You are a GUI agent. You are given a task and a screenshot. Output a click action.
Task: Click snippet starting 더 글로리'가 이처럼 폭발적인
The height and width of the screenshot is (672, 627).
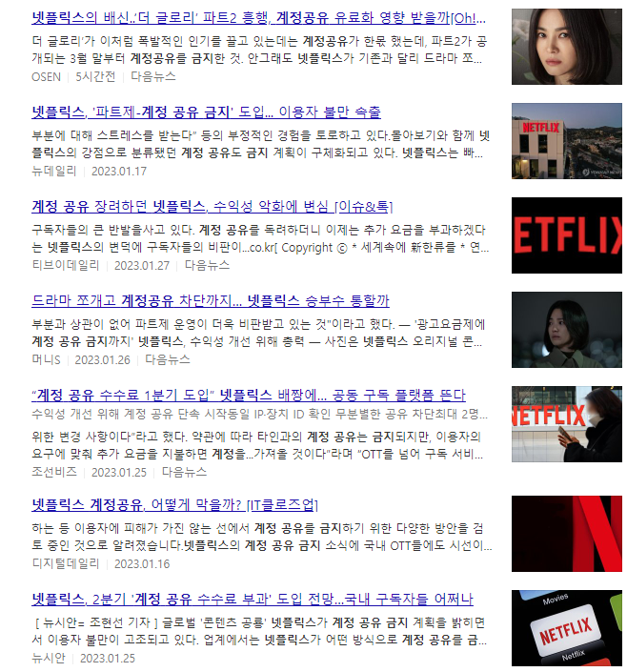tap(260, 50)
